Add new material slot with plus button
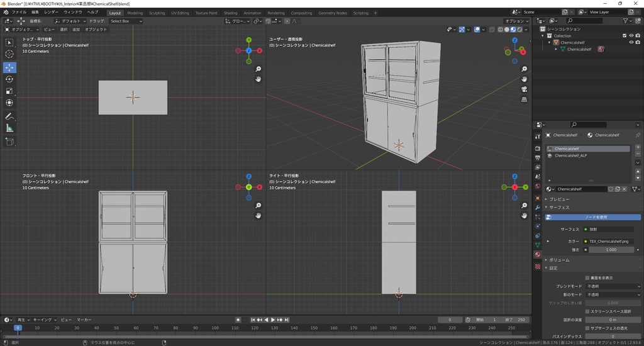 (x=638, y=147)
